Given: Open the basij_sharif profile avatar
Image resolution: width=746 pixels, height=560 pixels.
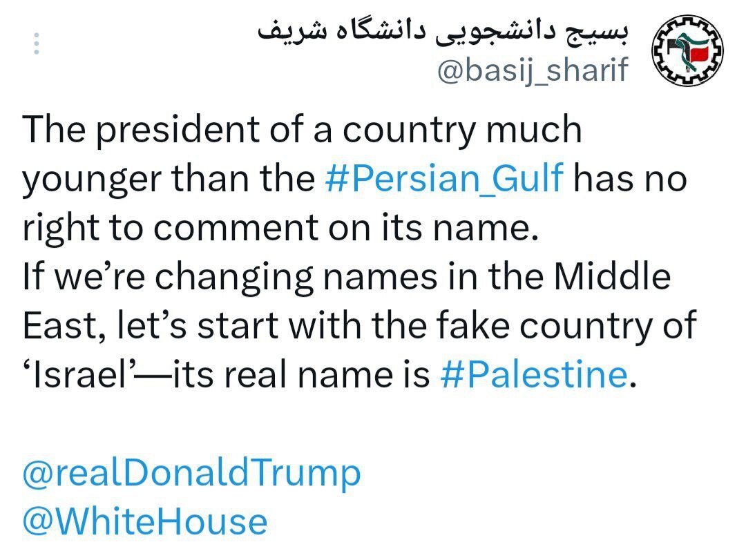Looking at the screenshot, I should tap(688, 53).
